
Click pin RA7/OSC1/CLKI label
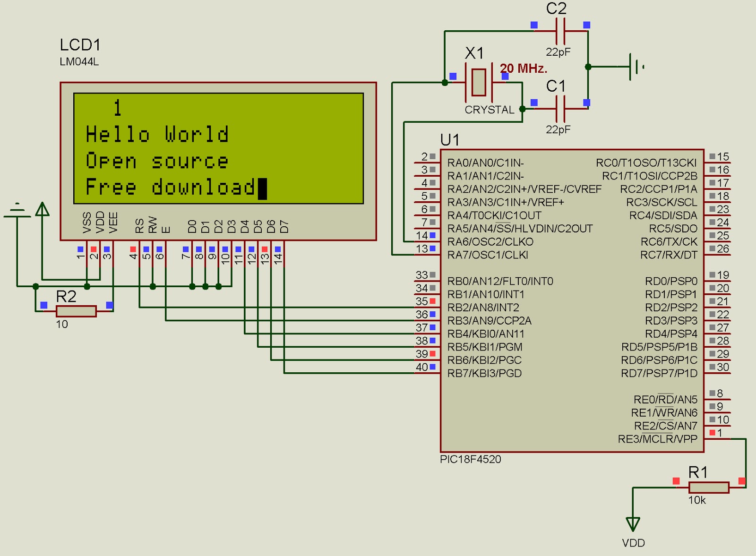[488, 255]
